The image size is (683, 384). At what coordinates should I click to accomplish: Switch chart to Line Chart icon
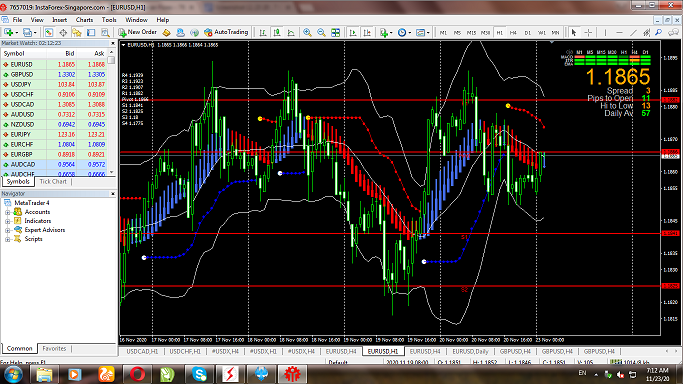pyautogui.click(x=291, y=33)
